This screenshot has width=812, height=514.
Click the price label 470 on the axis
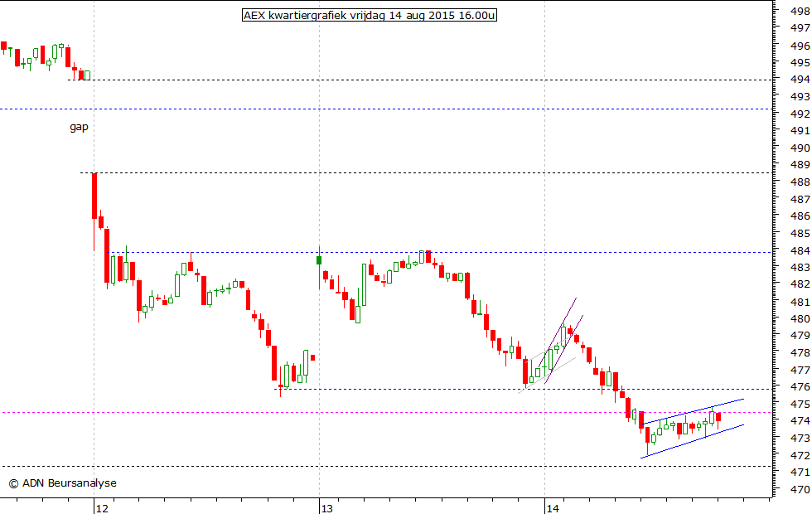tap(800, 489)
